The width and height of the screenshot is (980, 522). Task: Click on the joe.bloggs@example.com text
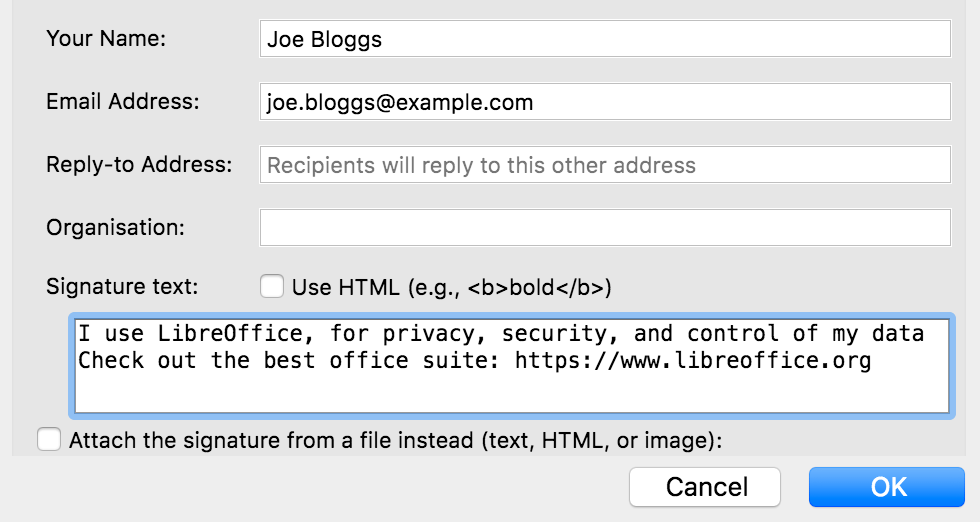click(399, 102)
